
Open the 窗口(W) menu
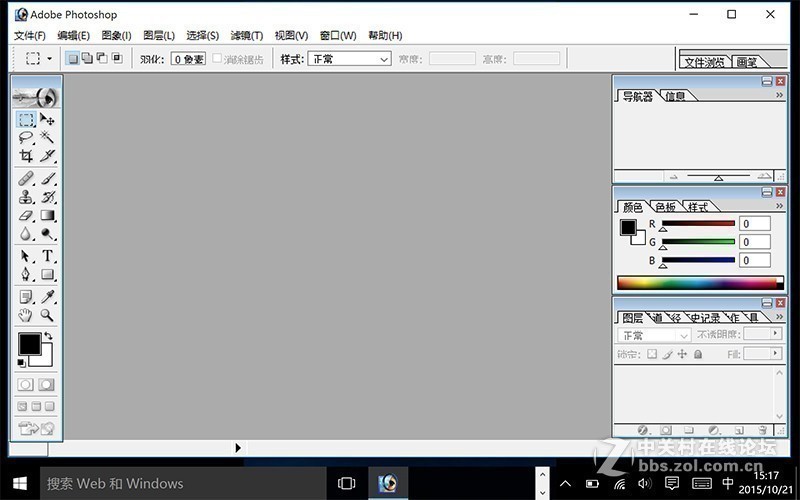pyautogui.click(x=338, y=36)
